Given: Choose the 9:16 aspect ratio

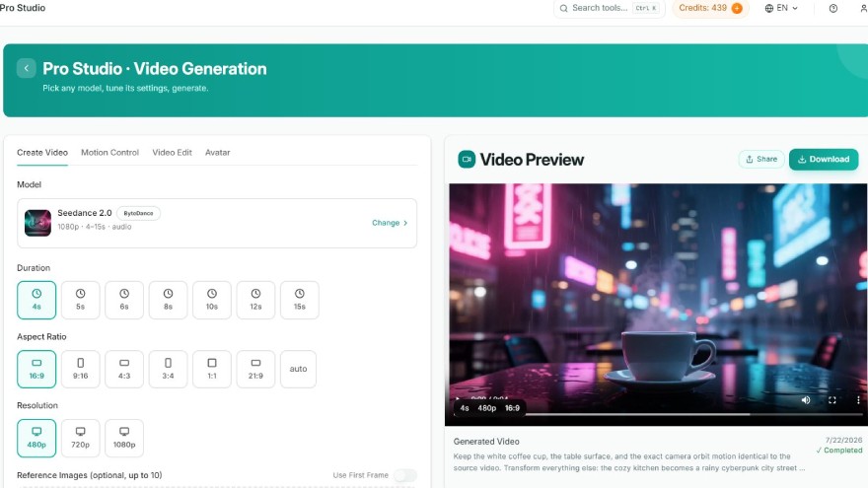Looking at the screenshot, I should pyautogui.click(x=80, y=369).
